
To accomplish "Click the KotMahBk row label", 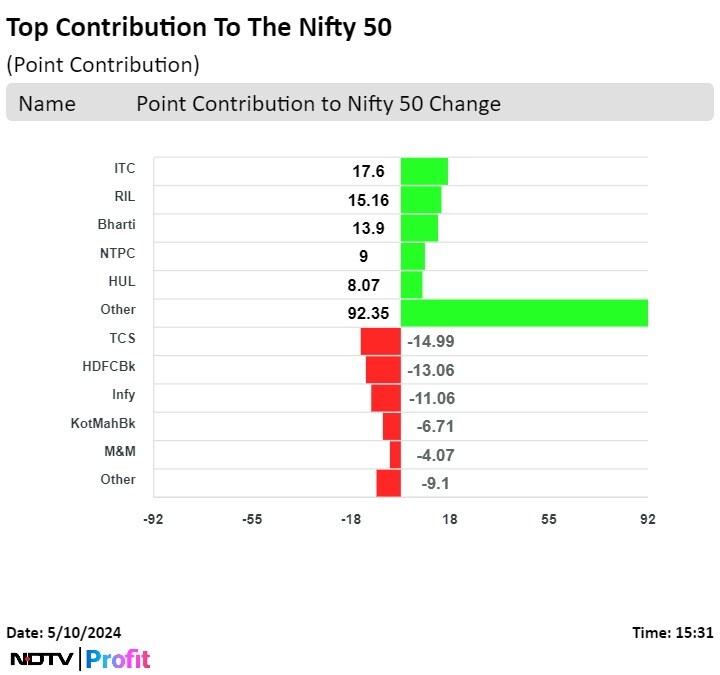I will (103, 423).
